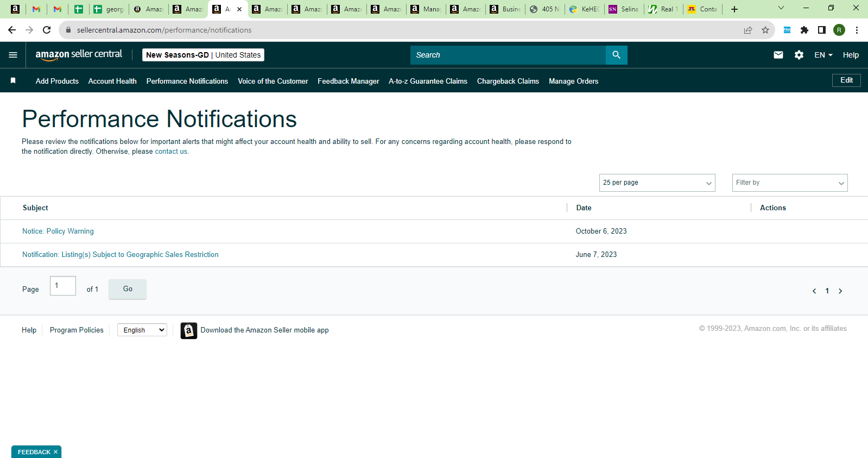This screenshot has height=458, width=868.
Task: Open the New Seasons-GD account switcher
Action: 203,55
